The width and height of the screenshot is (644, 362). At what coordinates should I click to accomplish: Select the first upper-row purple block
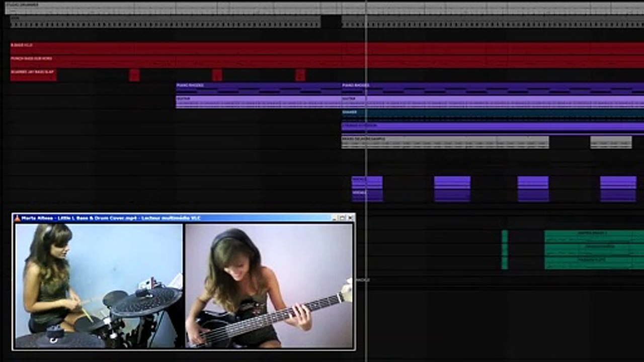pos(367,182)
